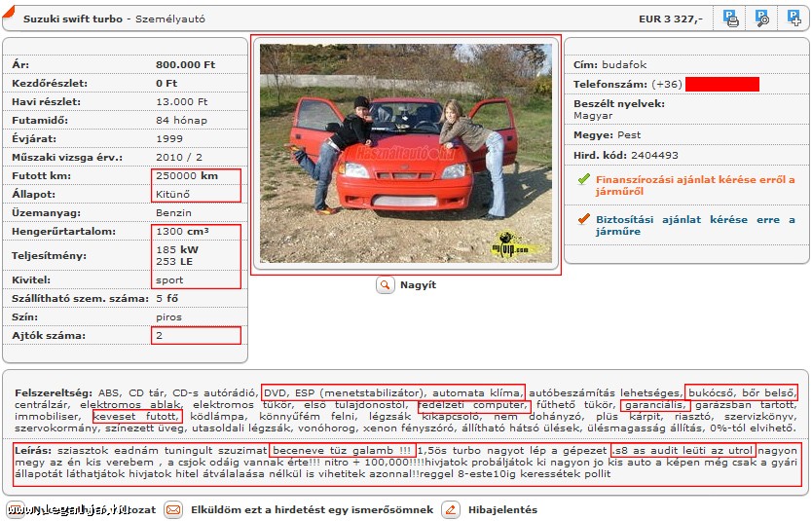Click the Suzuki swift turbo title
Image resolution: width=812 pixels, height=521 pixels.
point(73,19)
